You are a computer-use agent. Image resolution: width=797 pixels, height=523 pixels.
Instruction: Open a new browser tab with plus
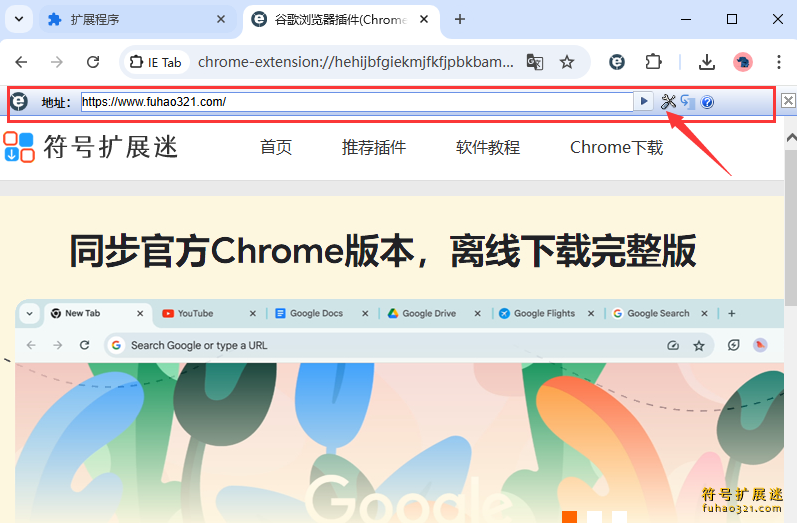[x=459, y=19]
